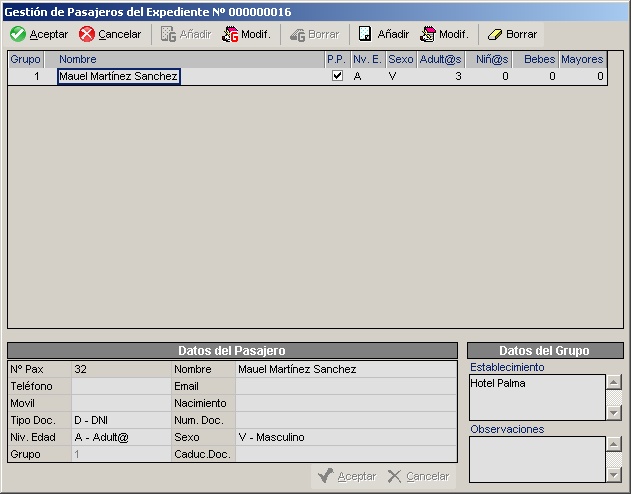Click Observaciones scrollbar down arrow
The width and height of the screenshot is (631, 494).
[614, 475]
